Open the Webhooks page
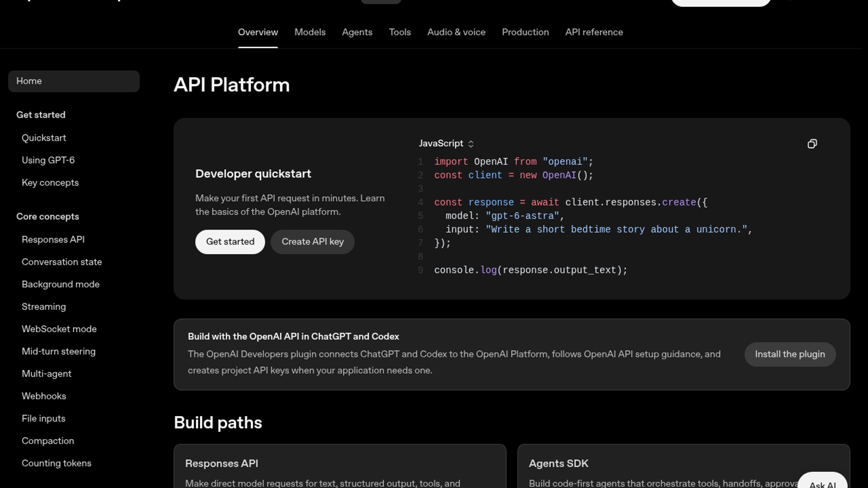This screenshot has height=488, width=868. click(x=43, y=396)
